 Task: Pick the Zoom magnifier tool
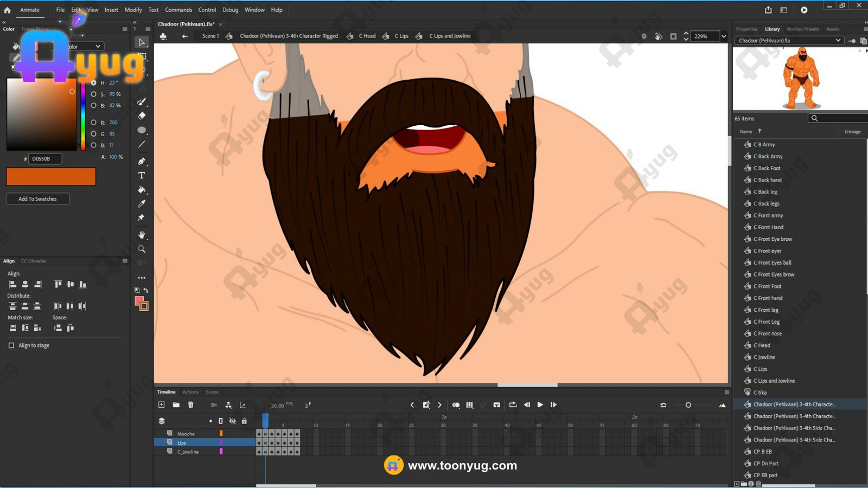pyautogui.click(x=142, y=249)
